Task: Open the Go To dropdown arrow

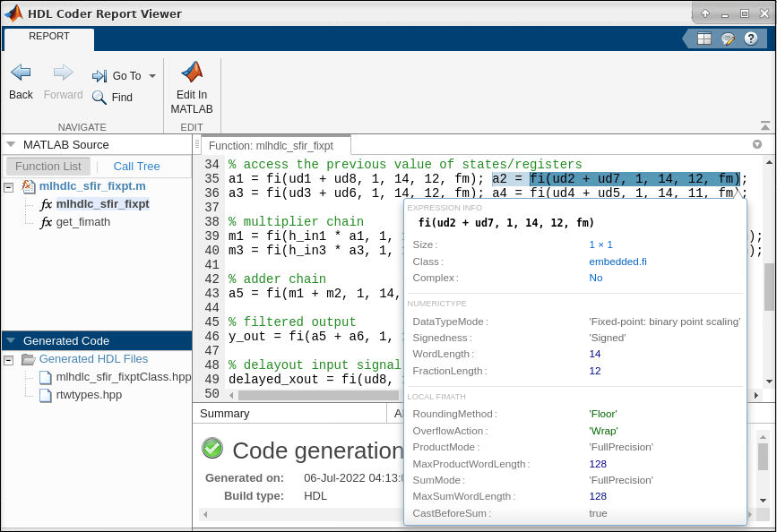Action: 152,76
